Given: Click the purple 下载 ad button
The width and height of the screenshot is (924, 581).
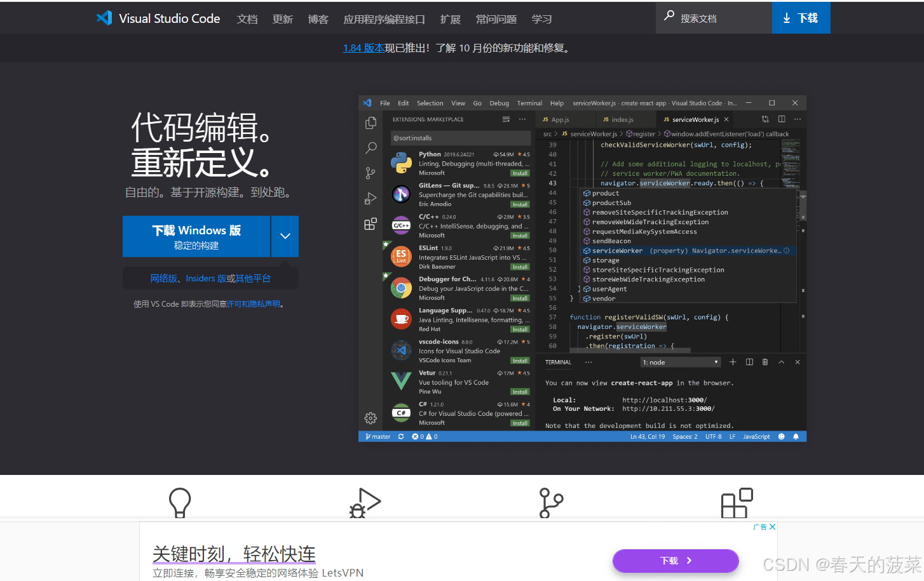Looking at the screenshot, I should 676,561.
